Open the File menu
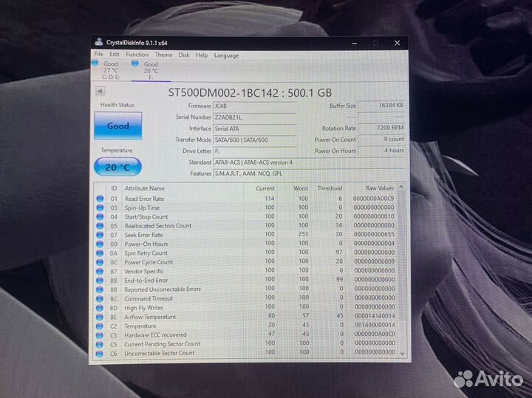532x398 pixels. point(99,55)
